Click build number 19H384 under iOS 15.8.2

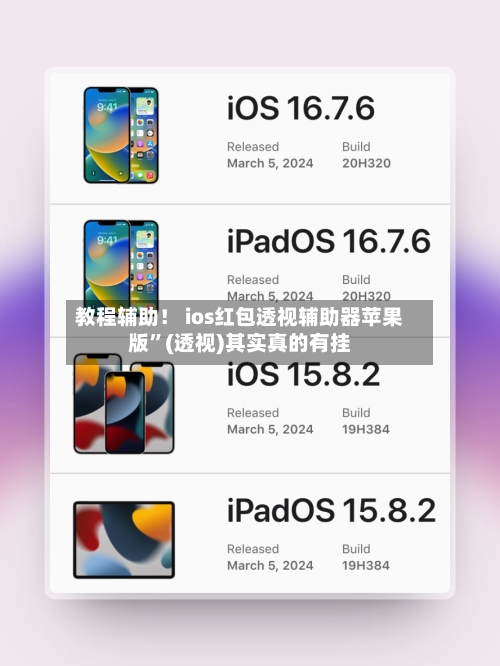366,429
